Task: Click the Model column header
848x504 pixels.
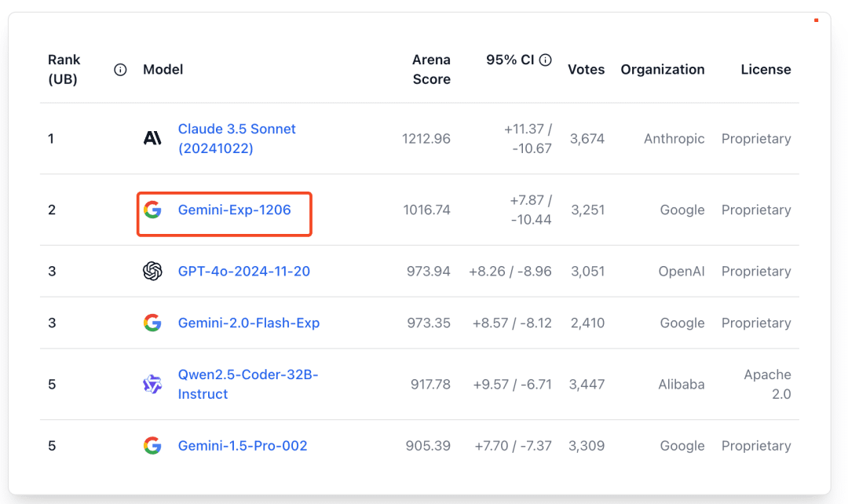Action: (x=163, y=70)
